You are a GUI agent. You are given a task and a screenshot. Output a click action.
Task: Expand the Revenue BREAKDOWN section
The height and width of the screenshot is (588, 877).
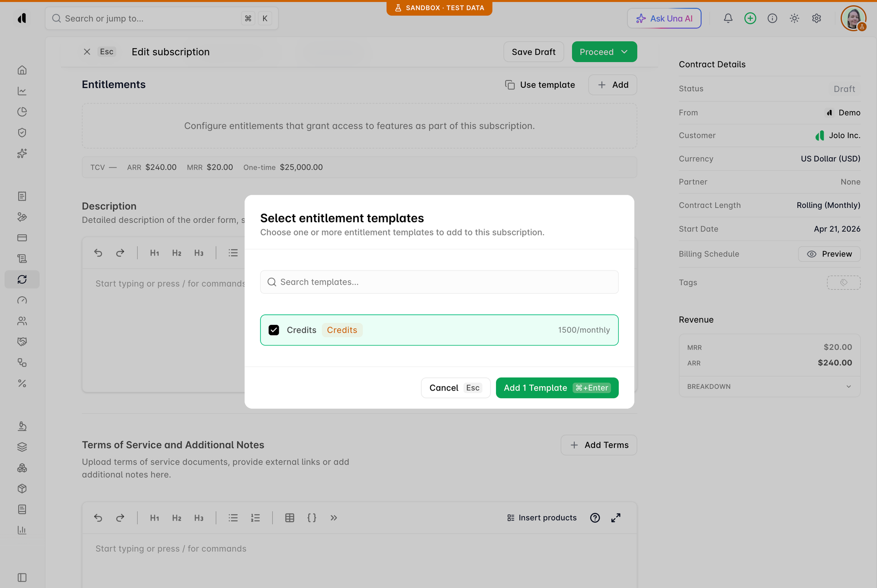point(769,386)
